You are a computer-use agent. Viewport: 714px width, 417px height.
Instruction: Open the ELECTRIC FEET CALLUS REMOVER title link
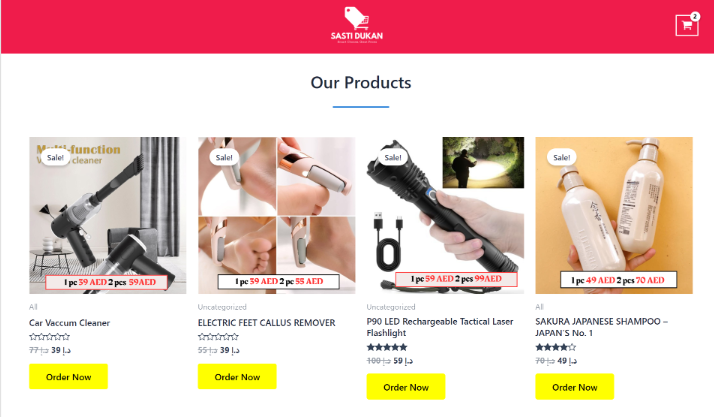coord(266,323)
